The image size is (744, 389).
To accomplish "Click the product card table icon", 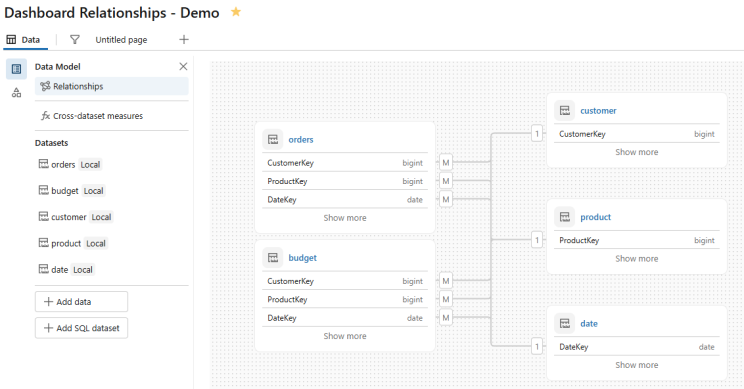I will (565, 217).
